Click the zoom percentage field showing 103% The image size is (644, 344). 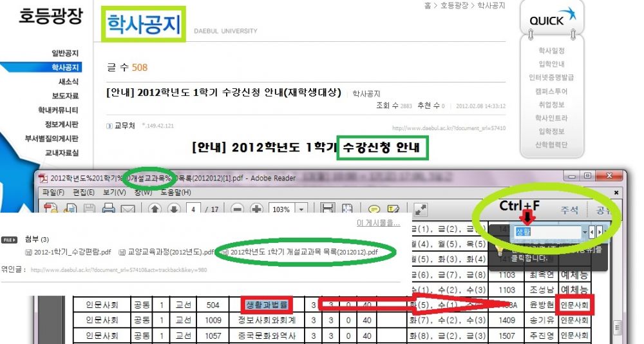click(x=282, y=209)
